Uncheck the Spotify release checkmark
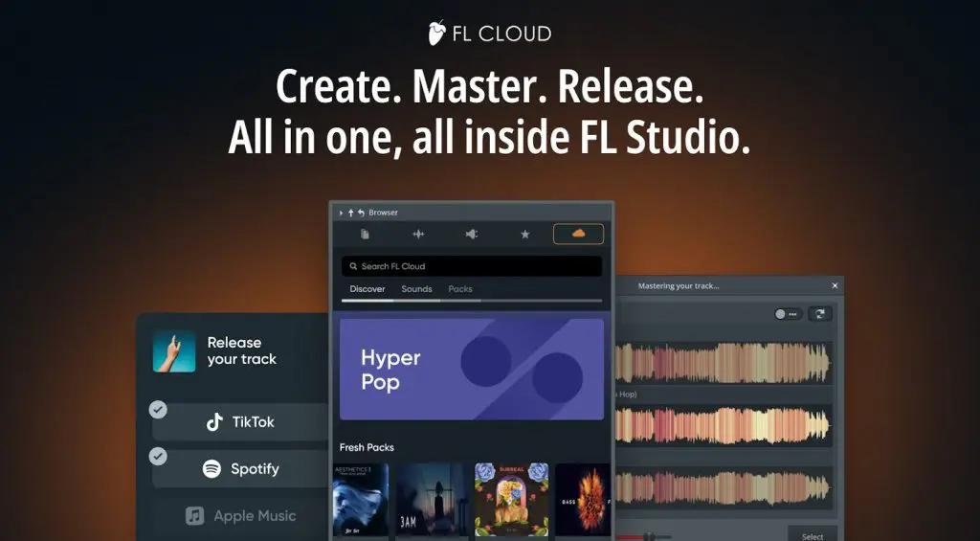 click(158, 457)
